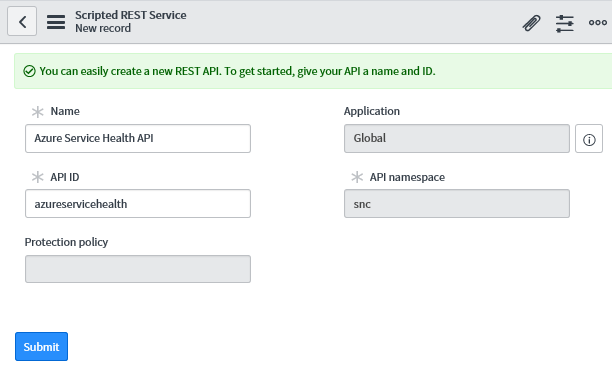The height and width of the screenshot is (375, 612).
Task: Click the Protection policy field
Action: [x=138, y=269]
